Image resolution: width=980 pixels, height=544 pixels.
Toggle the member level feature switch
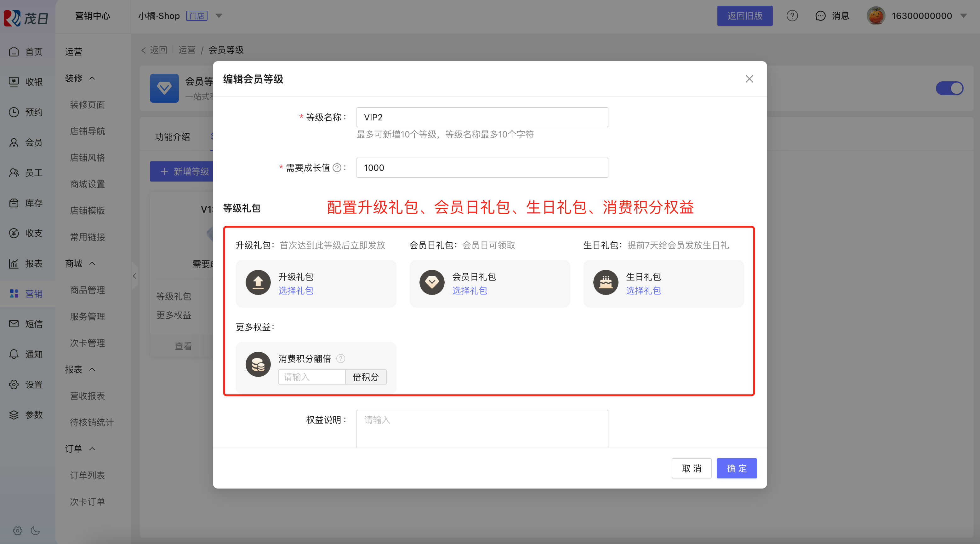pos(949,88)
